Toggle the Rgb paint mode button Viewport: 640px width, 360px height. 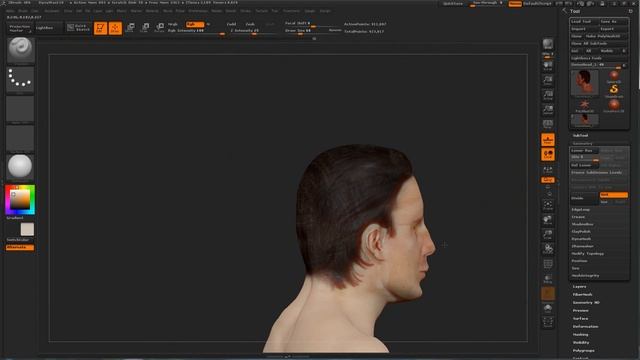[x=195, y=24]
